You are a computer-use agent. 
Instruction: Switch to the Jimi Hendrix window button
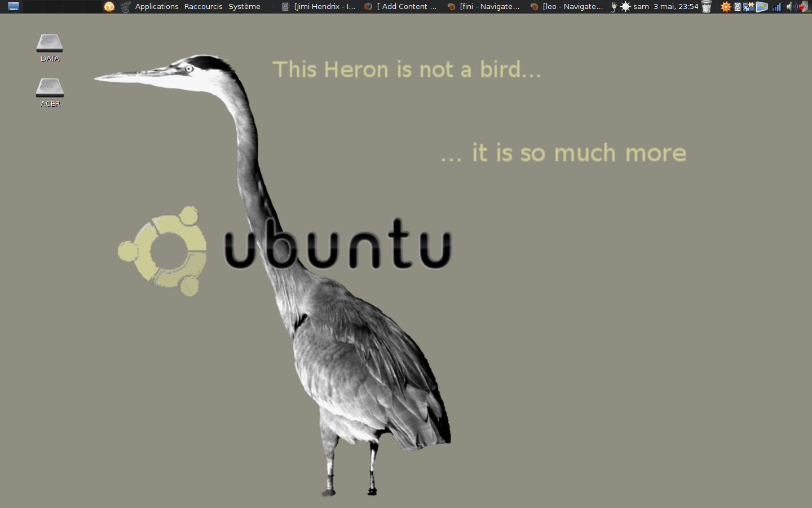click(319, 7)
